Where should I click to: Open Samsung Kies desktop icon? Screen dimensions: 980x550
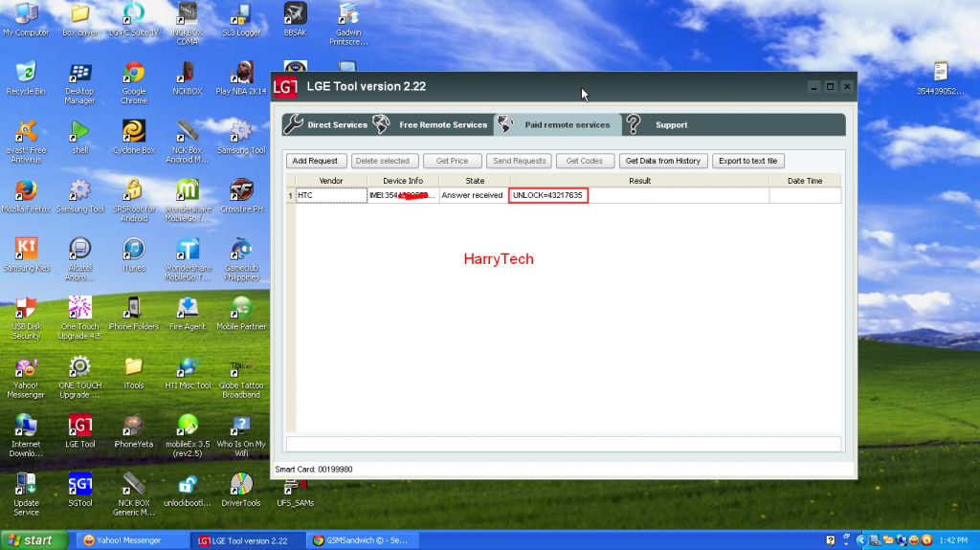tap(26, 254)
